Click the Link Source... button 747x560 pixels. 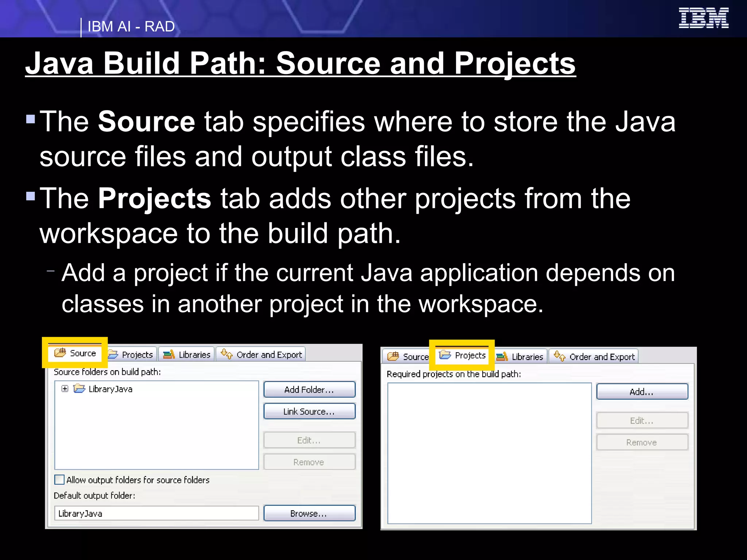tap(309, 411)
